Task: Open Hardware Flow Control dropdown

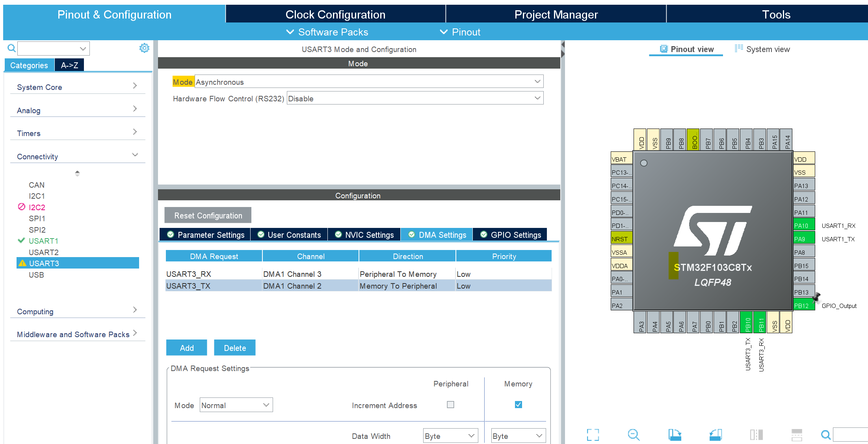Action: click(415, 98)
